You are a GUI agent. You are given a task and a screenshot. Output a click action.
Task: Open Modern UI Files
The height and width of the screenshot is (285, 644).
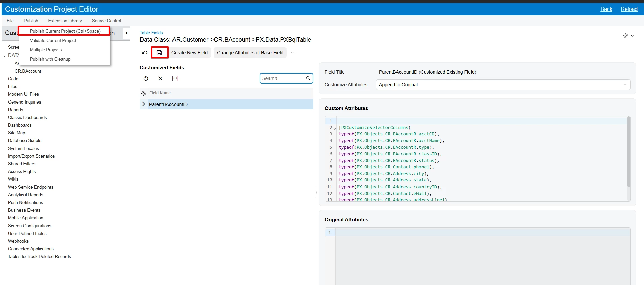click(23, 94)
